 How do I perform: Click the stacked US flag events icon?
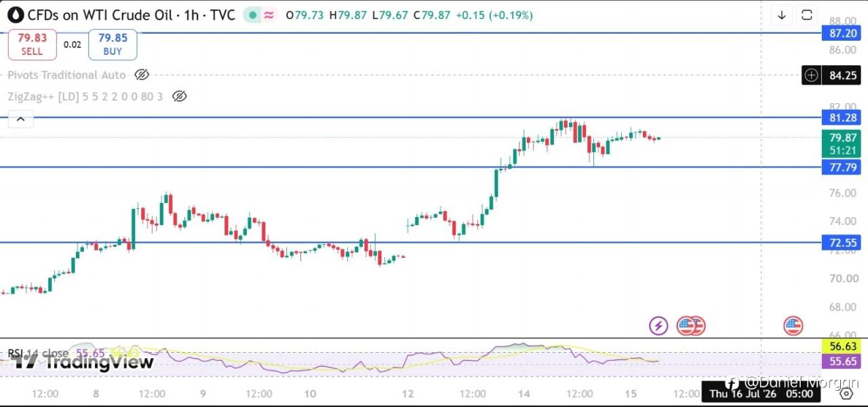[x=691, y=326]
